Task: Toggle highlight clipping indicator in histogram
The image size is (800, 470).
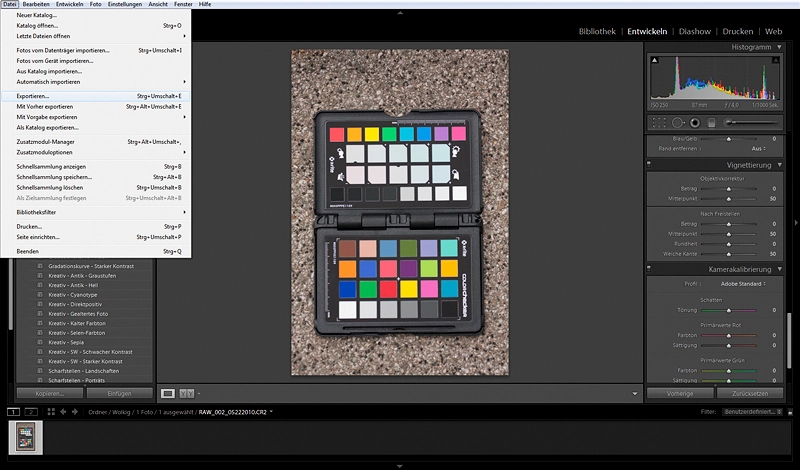Action: coord(775,60)
